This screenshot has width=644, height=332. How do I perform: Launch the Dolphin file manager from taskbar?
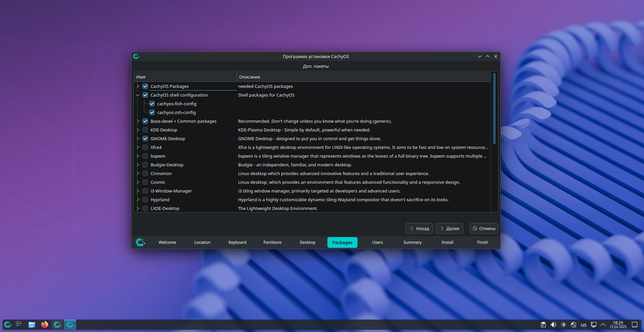(x=32, y=325)
